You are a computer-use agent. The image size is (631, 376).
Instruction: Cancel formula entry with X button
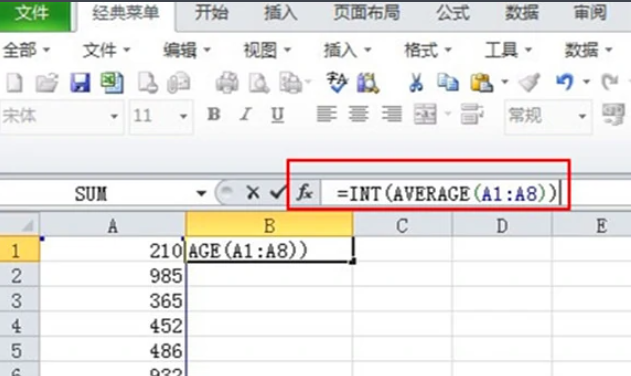[x=253, y=193]
